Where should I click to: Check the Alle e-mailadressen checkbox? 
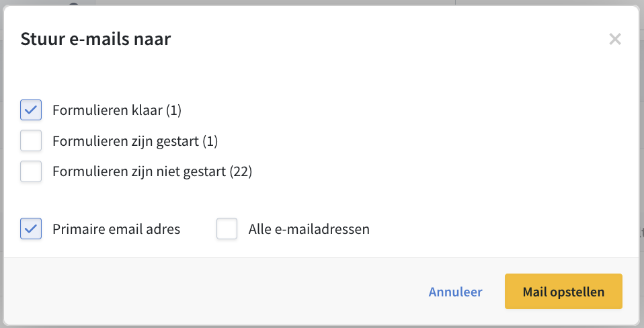tap(227, 229)
